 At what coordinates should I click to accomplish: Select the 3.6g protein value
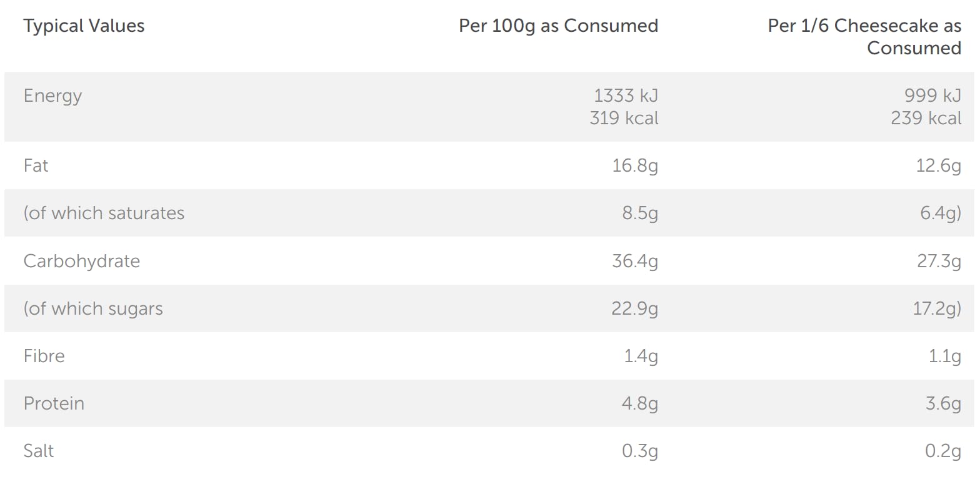pyautogui.click(x=943, y=403)
